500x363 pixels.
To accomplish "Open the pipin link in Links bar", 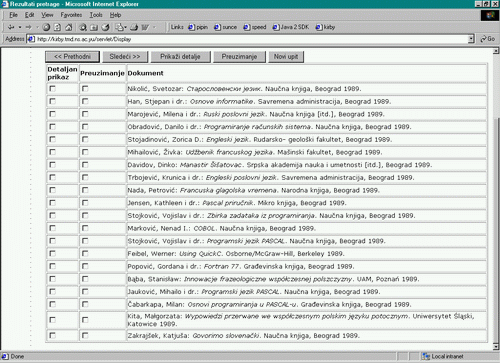I will (x=198, y=27).
